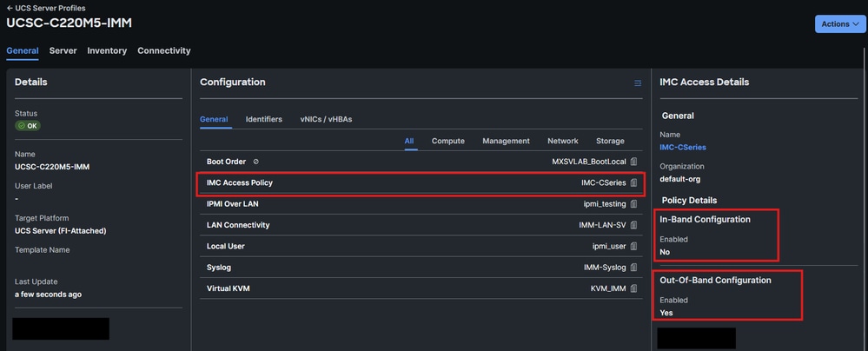Image resolution: width=868 pixels, height=351 pixels.
Task: Click the Configuration panel collapse icon
Action: (638, 83)
